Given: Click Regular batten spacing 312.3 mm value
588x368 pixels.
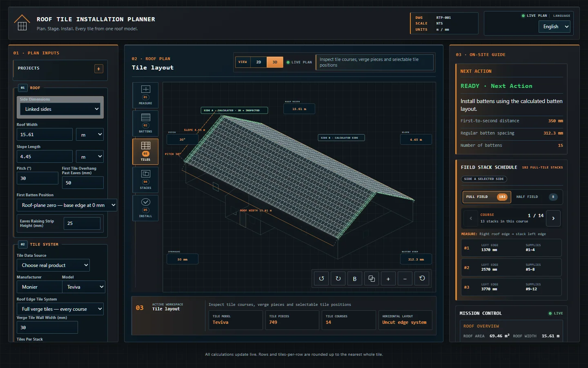Looking at the screenshot, I should (x=553, y=133).
